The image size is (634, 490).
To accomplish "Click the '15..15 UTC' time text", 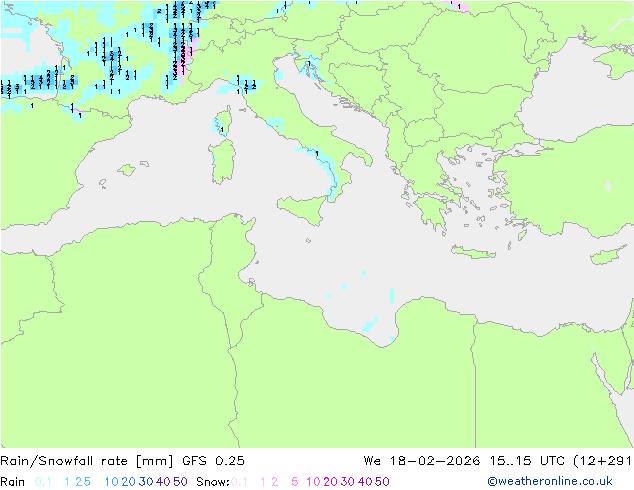I will tap(526, 461).
